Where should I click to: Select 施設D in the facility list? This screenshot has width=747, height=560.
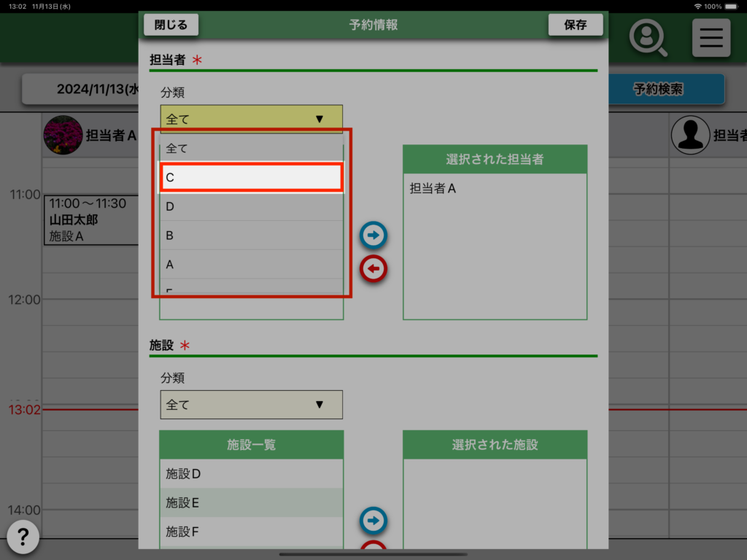(x=251, y=474)
